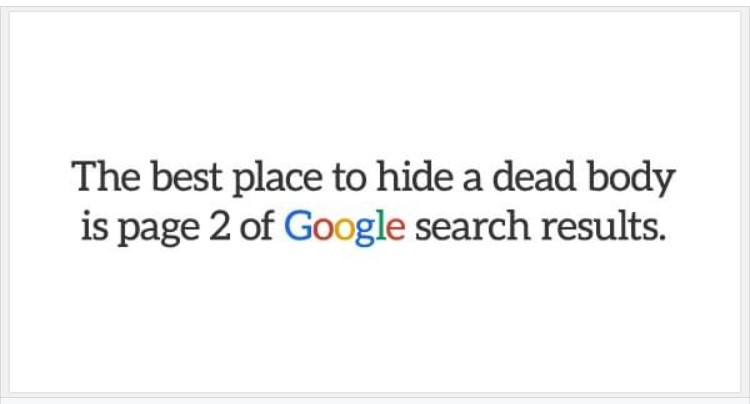This screenshot has height=404, width=750.
Task: Click the blue capital G in Google
Action: [298, 226]
